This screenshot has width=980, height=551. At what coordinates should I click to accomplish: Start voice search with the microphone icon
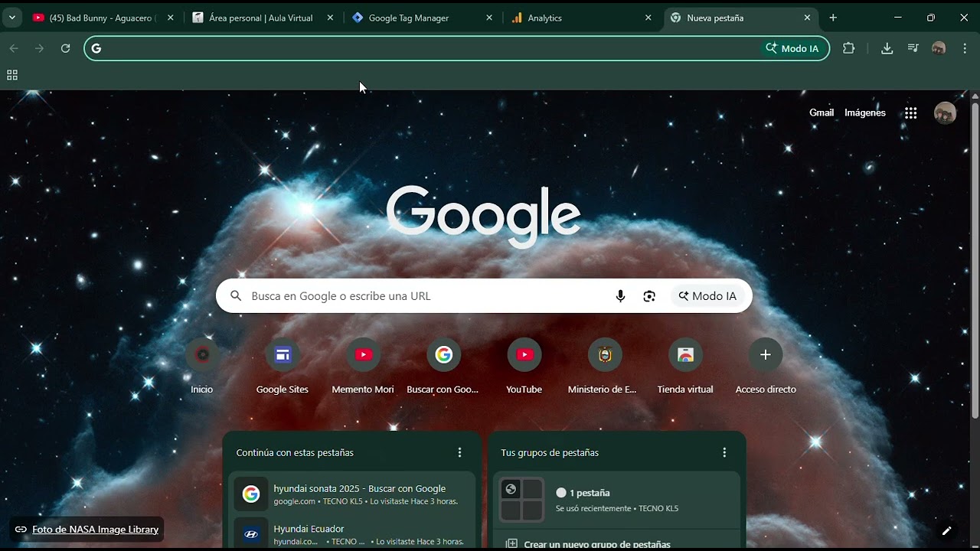click(x=620, y=296)
